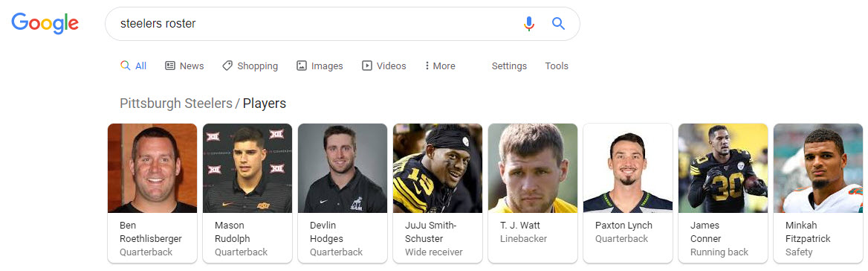The width and height of the screenshot is (868, 271).
Task: Select James Conner running back card
Action: tap(724, 193)
